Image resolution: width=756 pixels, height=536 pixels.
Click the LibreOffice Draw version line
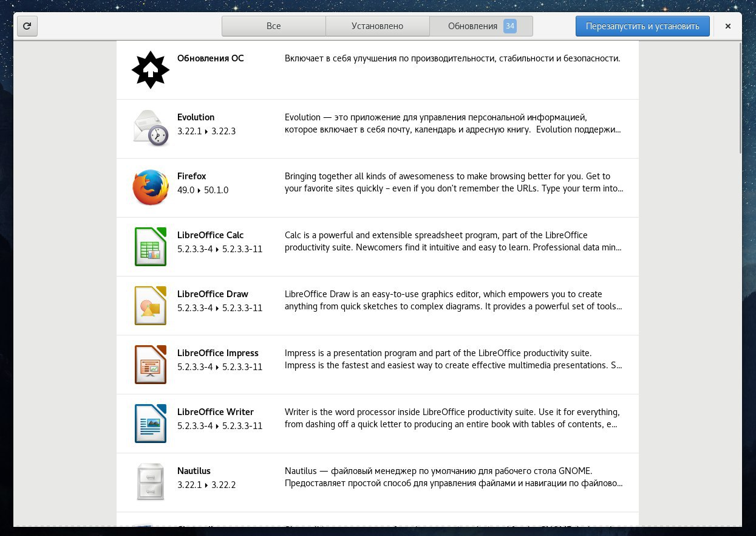point(220,308)
